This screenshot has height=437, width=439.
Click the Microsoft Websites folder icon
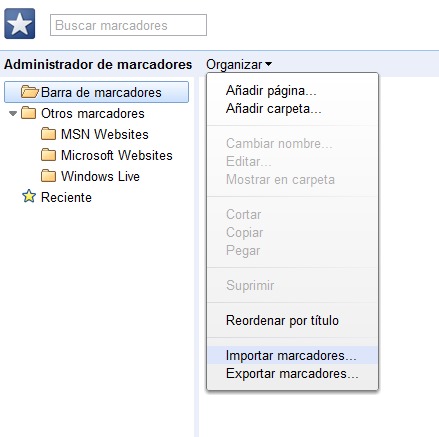pos(48,155)
